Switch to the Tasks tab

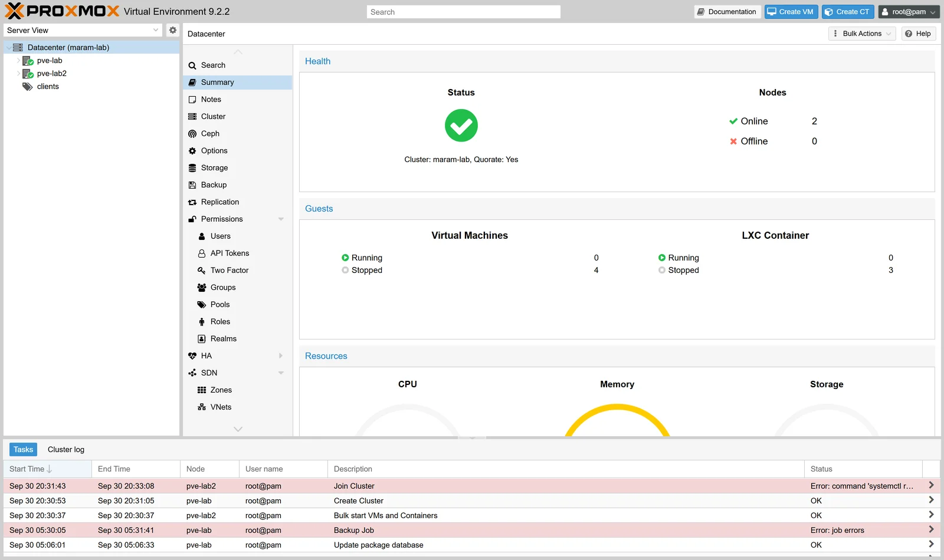point(24,450)
